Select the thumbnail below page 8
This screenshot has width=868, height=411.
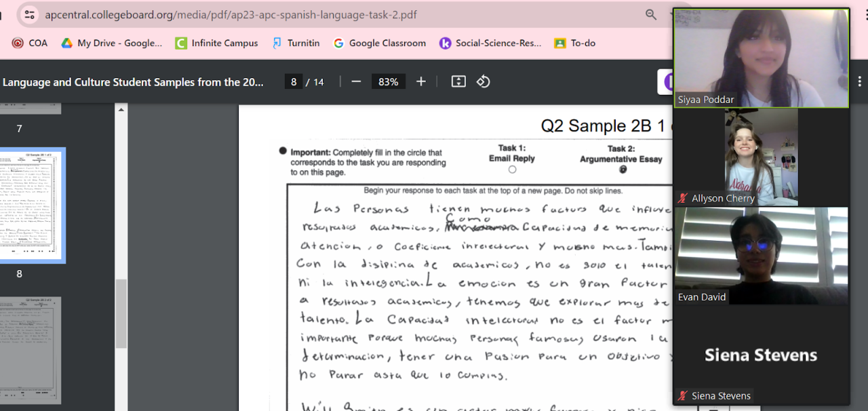pyautogui.click(x=31, y=350)
